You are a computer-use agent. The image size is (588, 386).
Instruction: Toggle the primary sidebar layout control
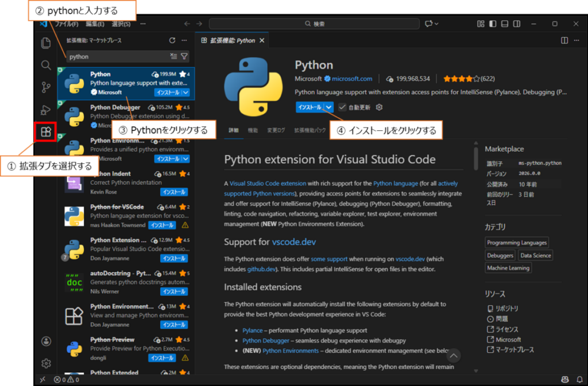pos(492,24)
